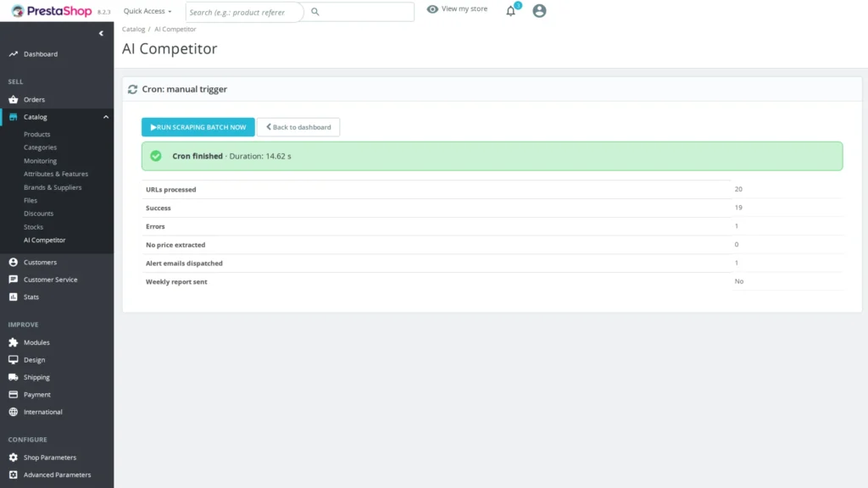Click the Shop Parameters gear icon
The image size is (868, 488).
14,457
